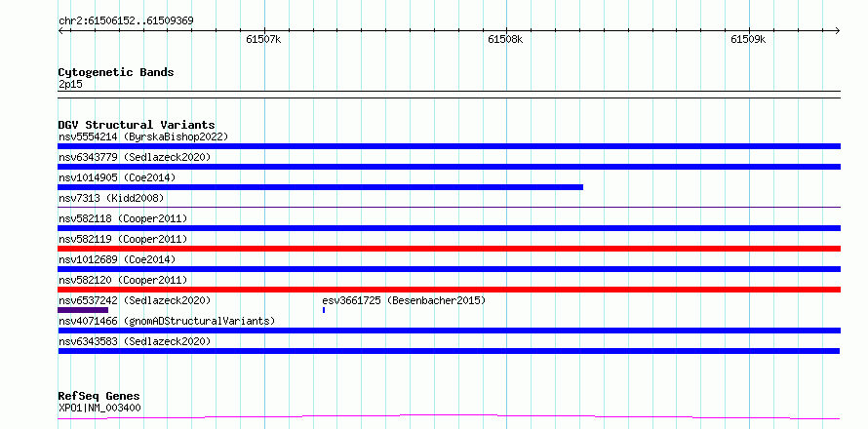Viewport: 868px width, 429px height.
Task: Click the 61508k ruler position label
Action: click(505, 39)
